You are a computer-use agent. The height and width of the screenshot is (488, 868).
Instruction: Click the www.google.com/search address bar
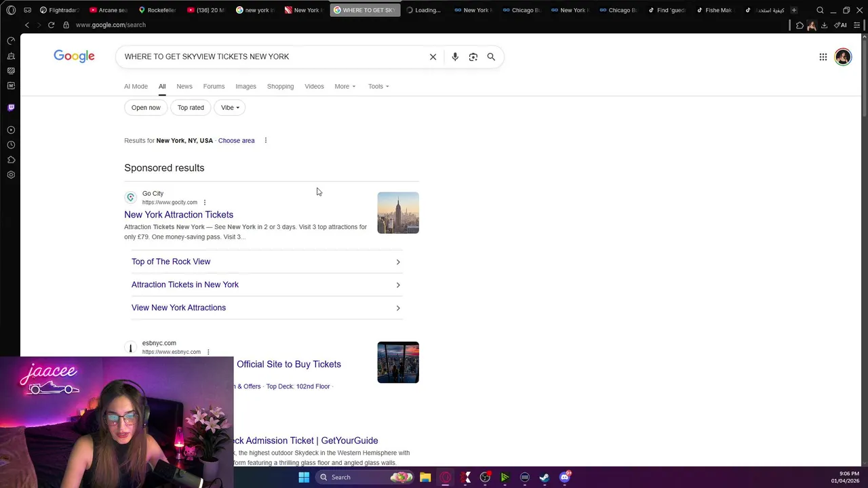(x=111, y=25)
